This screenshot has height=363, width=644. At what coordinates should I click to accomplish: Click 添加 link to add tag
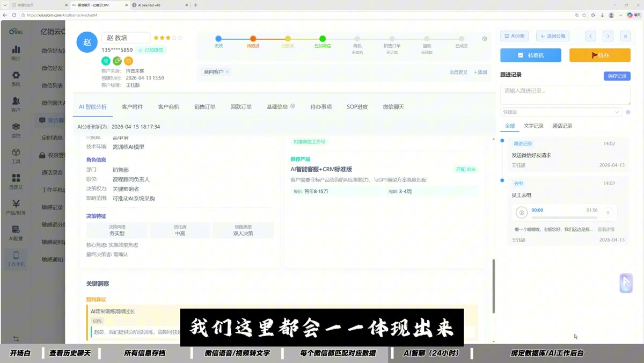coord(480,72)
